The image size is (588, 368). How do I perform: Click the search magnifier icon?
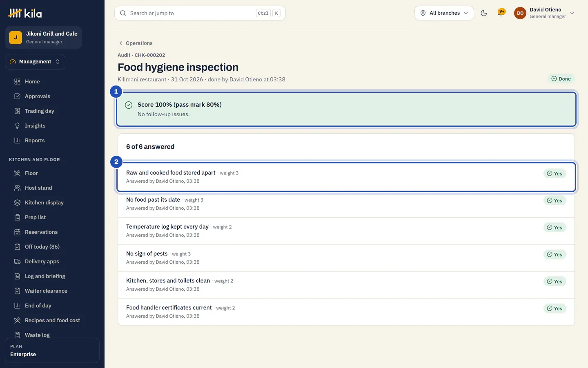pos(123,13)
